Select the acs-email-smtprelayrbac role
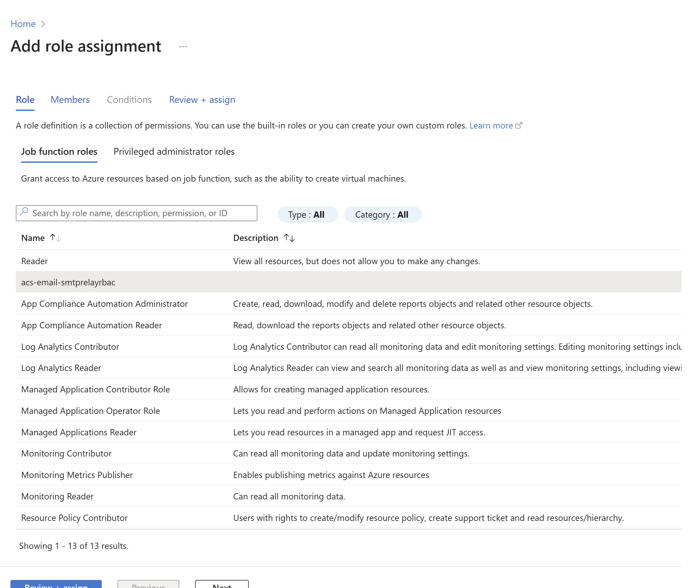This screenshot has height=588, width=700. [x=68, y=283]
